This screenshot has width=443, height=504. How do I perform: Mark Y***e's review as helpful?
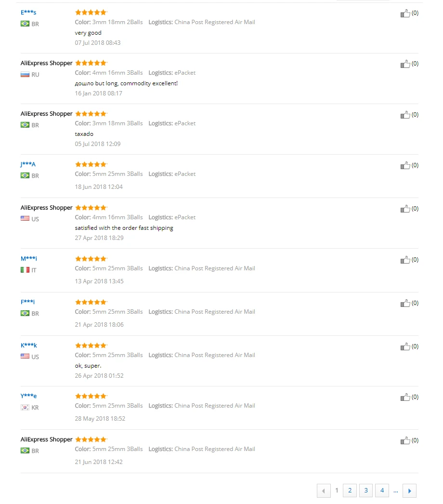[x=405, y=398]
